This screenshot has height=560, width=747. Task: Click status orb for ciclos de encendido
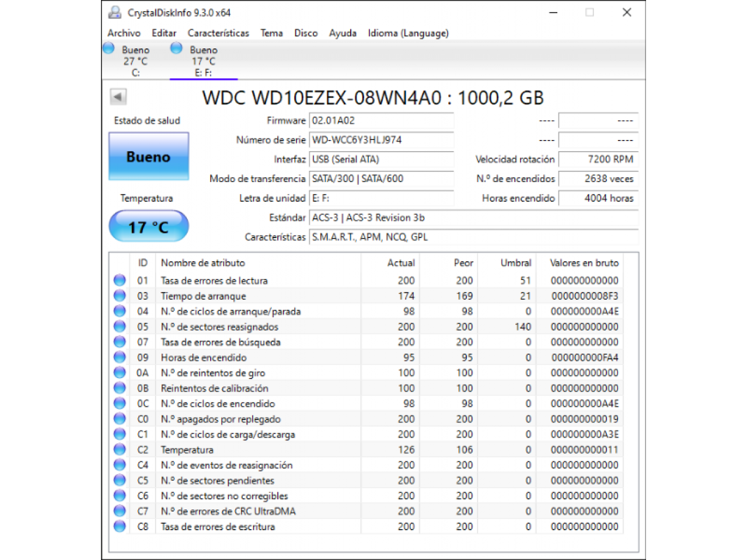point(120,403)
